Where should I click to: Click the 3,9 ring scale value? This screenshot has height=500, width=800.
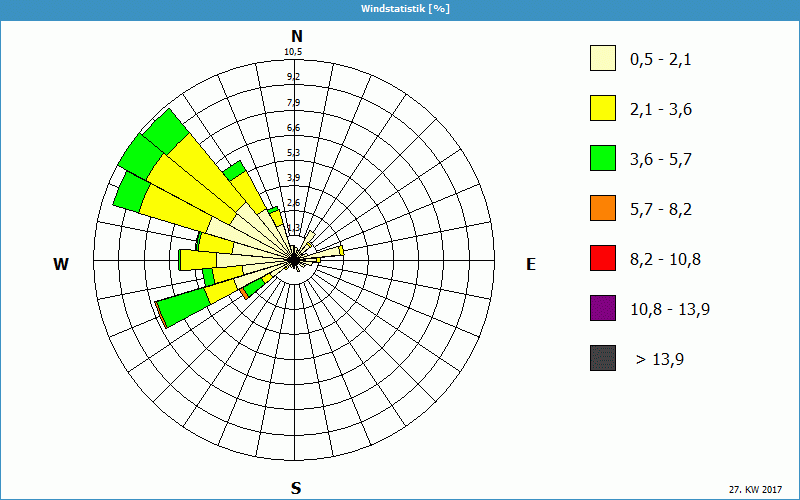(293, 178)
